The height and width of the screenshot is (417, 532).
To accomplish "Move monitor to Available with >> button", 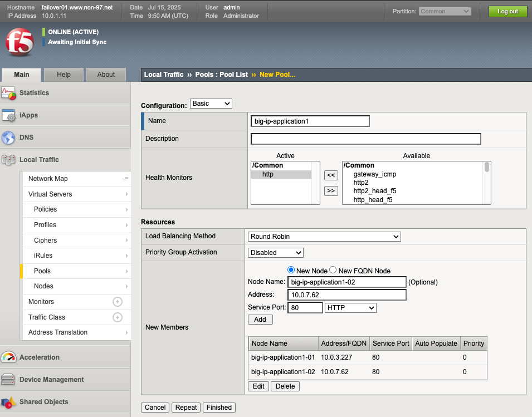I will pyautogui.click(x=331, y=191).
